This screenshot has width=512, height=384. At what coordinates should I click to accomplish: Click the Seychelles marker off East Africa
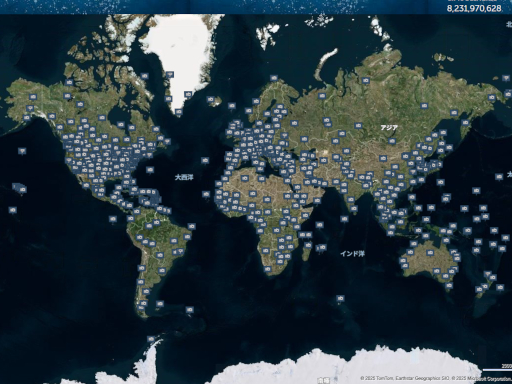pos(319,225)
